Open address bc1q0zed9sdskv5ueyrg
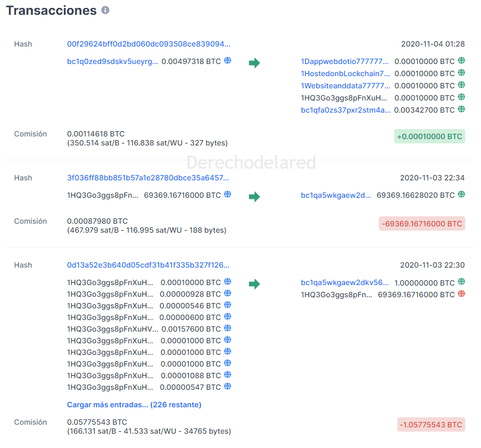The width and height of the screenshot is (481, 448). (x=112, y=61)
